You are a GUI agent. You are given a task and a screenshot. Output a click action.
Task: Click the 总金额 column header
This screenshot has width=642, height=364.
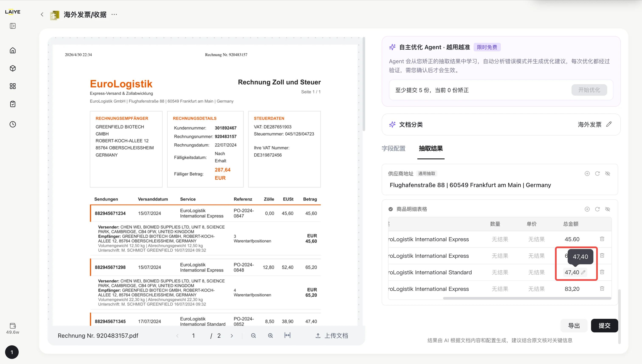click(571, 224)
